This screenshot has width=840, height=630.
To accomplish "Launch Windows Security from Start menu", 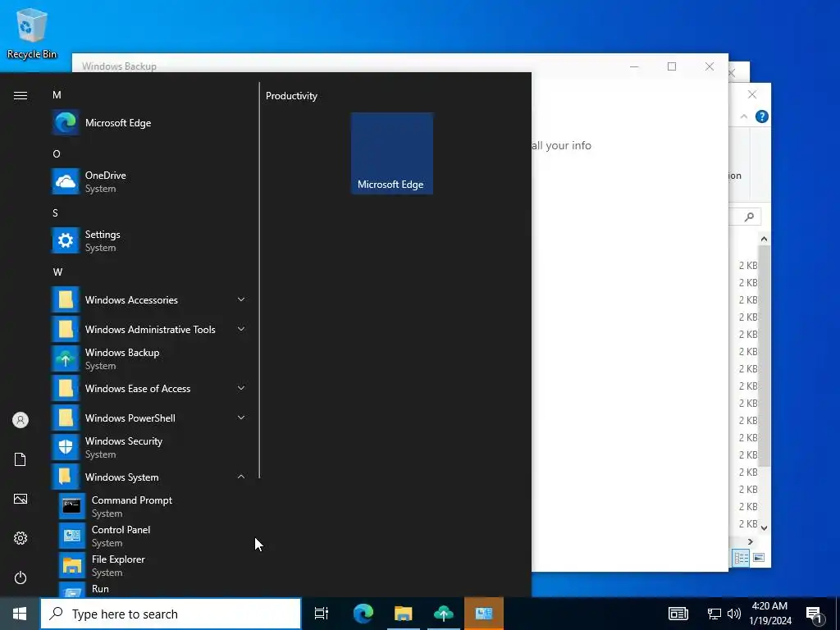I will (x=149, y=447).
